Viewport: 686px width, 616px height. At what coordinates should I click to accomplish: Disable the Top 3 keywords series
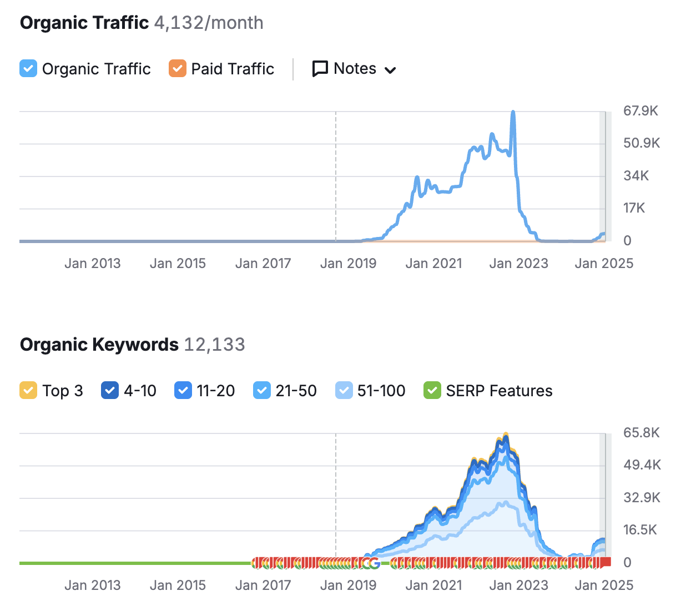tap(28, 391)
